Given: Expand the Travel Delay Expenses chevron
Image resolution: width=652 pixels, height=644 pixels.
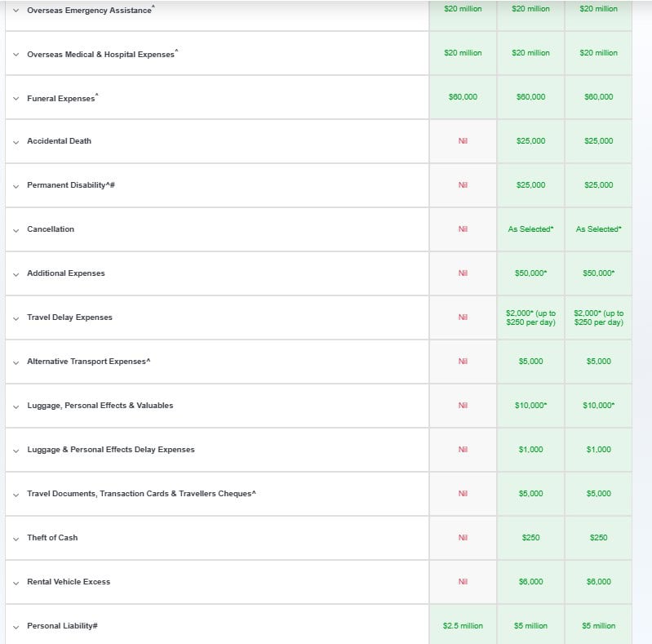Looking at the screenshot, I should (16, 318).
